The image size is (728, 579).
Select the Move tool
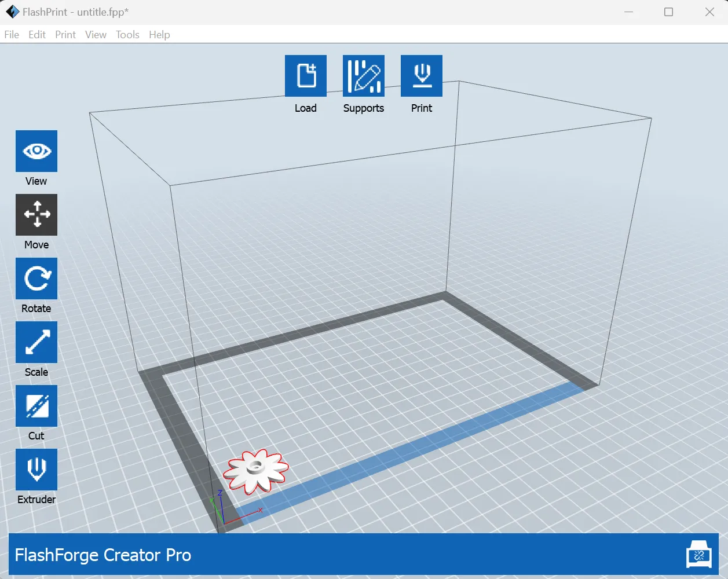pyautogui.click(x=36, y=215)
